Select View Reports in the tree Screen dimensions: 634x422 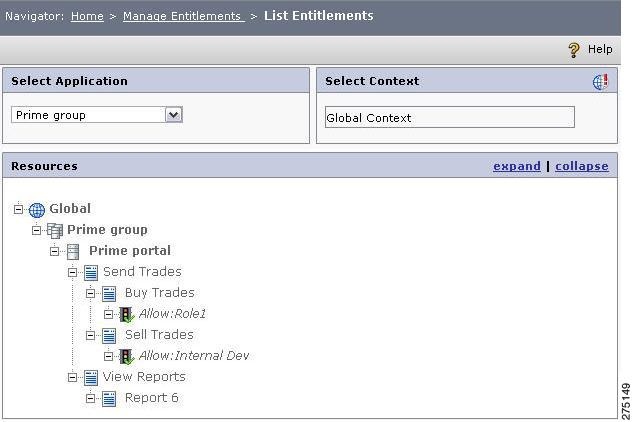coord(144,377)
